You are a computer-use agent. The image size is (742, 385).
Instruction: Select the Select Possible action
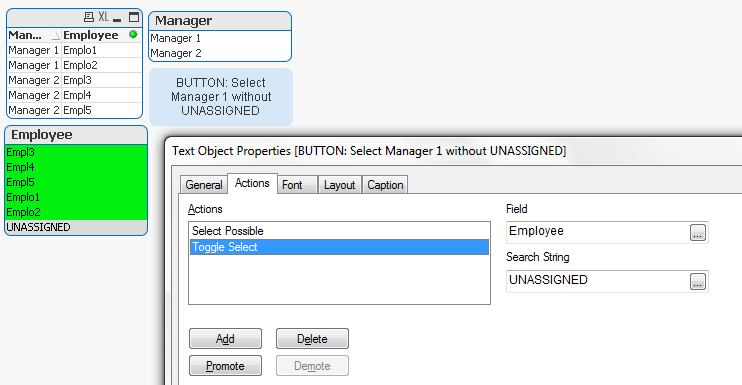click(x=339, y=231)
